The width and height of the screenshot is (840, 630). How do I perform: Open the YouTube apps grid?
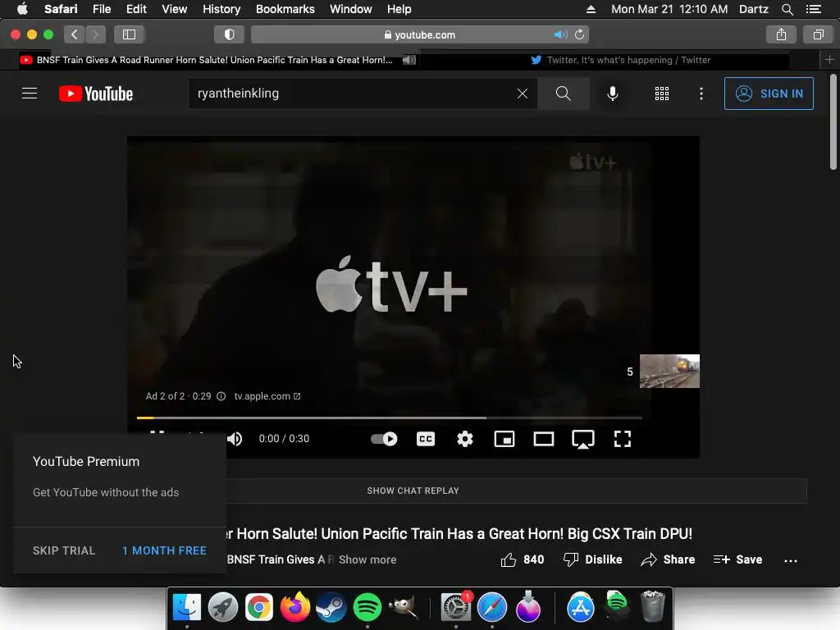click(x=662, y=94)
